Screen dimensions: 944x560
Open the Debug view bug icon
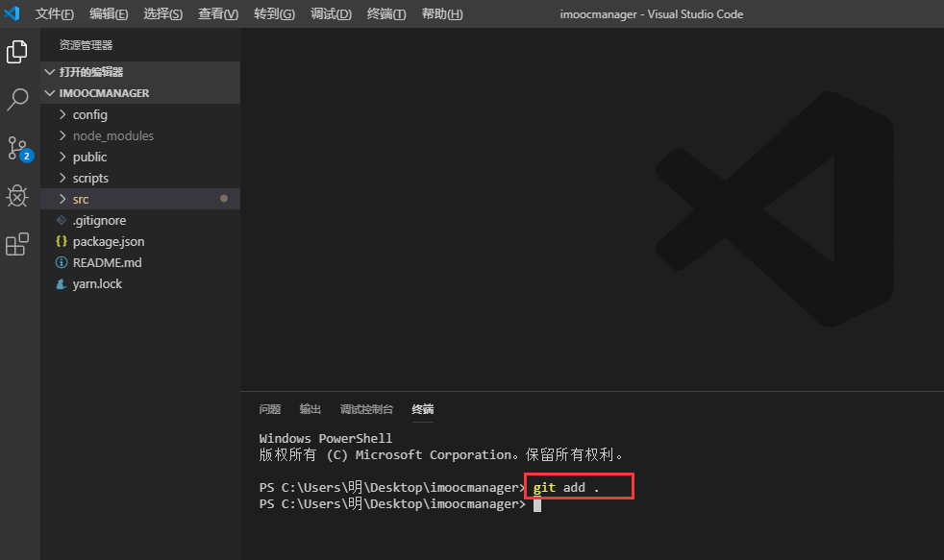click(17, 196)
